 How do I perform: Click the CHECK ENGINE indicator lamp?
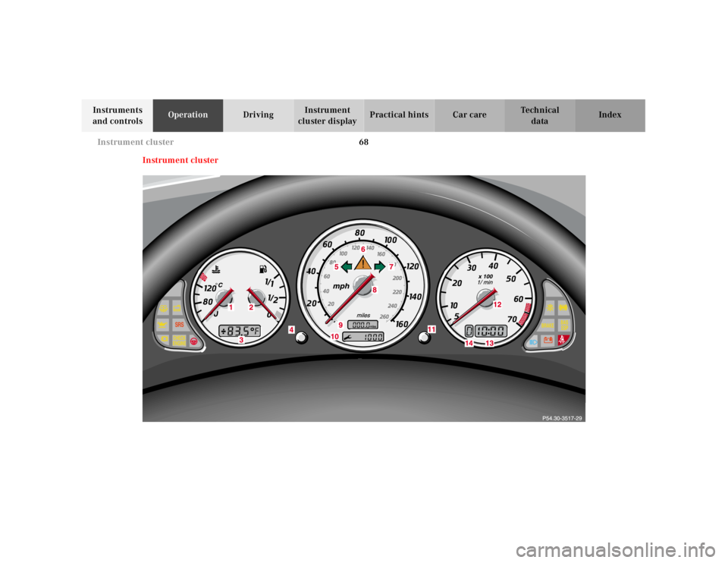point(179,341)
